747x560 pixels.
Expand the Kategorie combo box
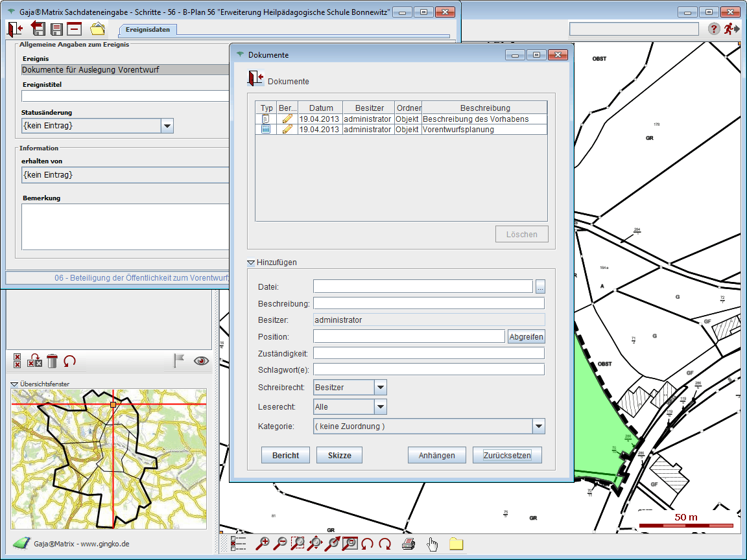(538, 426)
